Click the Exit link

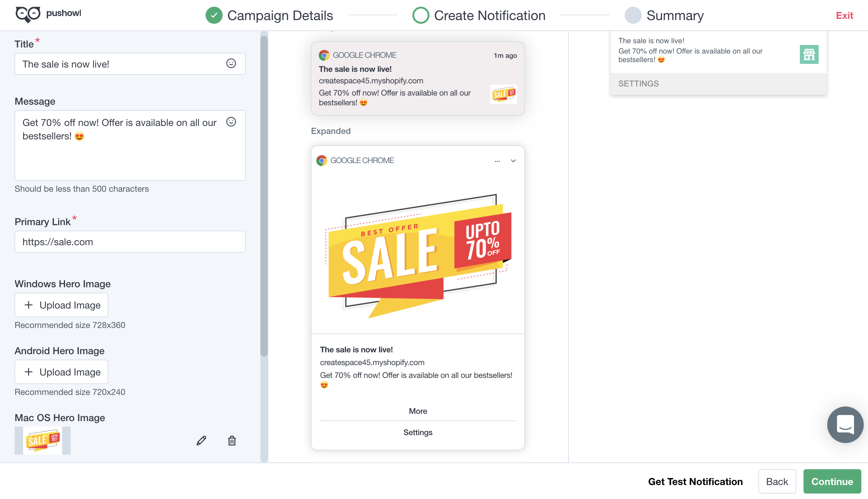pos(844,16)
